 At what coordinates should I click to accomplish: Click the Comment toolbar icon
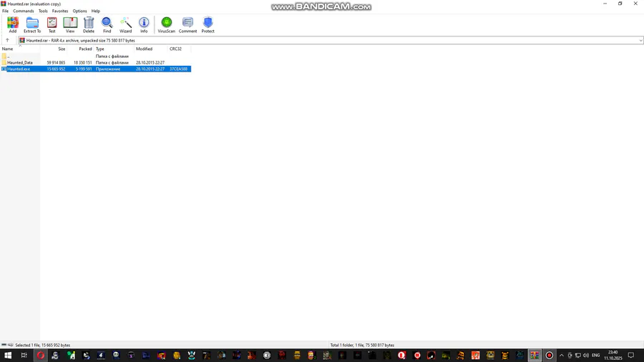tap(187, 24)
